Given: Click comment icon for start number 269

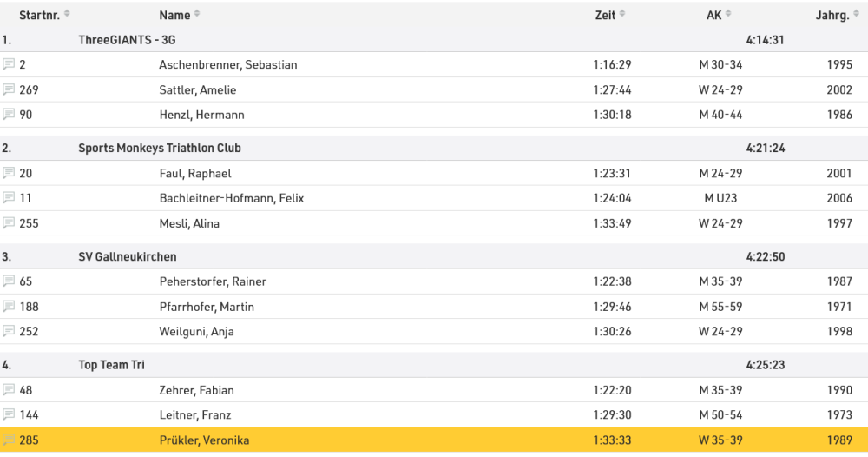Looking at the screenshot, I should [x=9, y=90].
